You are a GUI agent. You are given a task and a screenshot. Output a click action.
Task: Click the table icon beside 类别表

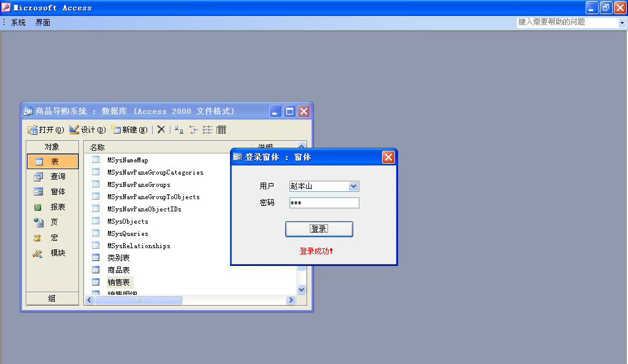(x=96, y=257)
